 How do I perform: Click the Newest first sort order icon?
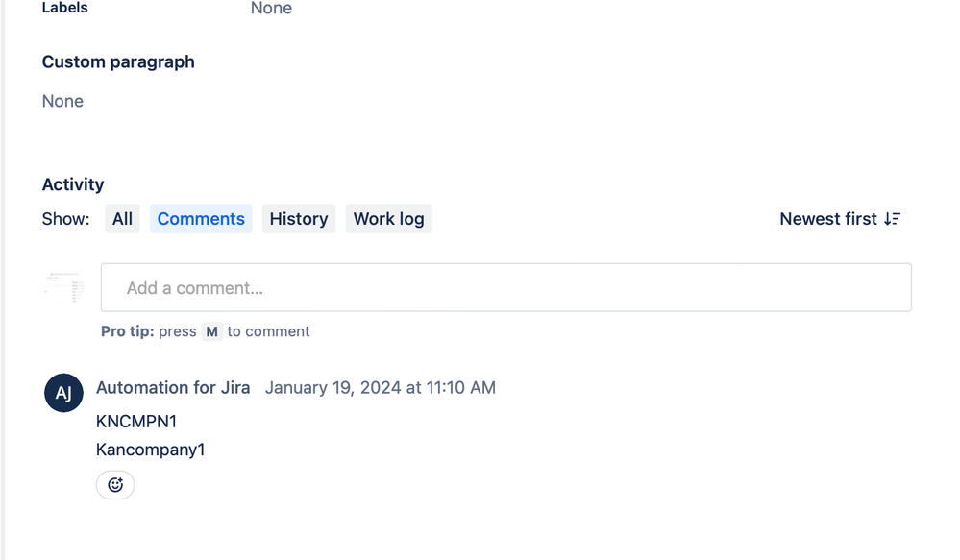[x=893, y=219]
